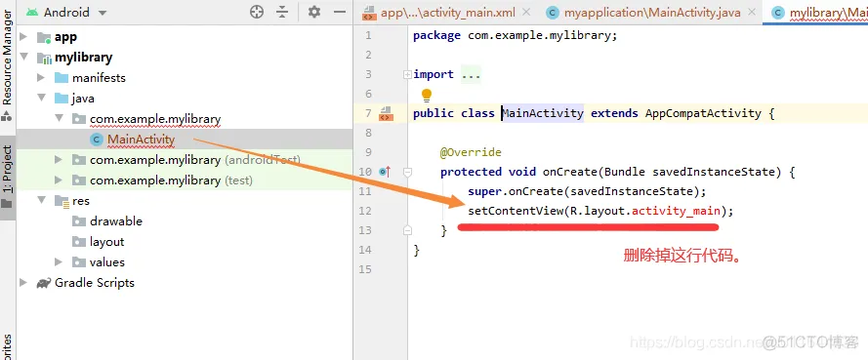This screenshot has height=360, width=868.
Task: Click the drawable folder icon
Action: click(x=79, y=221)
